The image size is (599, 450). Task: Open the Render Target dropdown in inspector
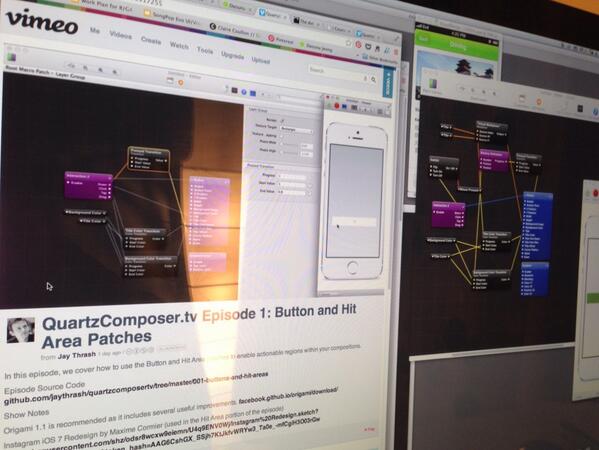(296, 130)
